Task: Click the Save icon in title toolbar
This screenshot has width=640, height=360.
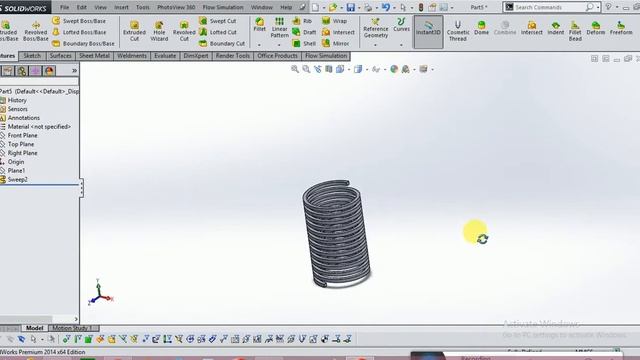Action: (x=351, y=7)
